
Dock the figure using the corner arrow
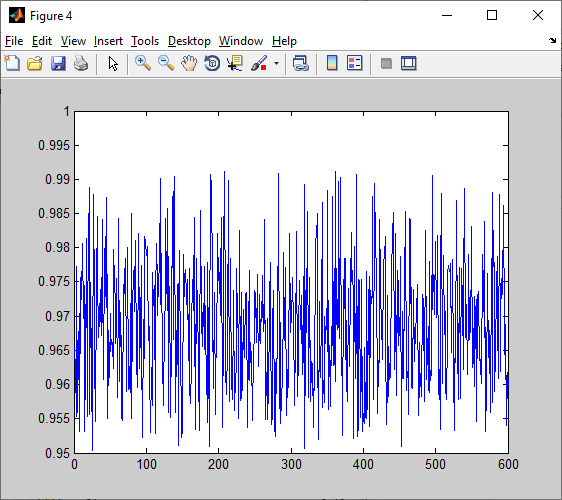pos(552,41)
